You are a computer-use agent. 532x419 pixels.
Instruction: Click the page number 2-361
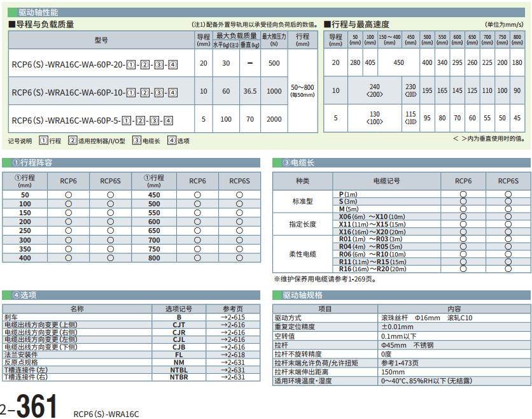click(29, 406)
